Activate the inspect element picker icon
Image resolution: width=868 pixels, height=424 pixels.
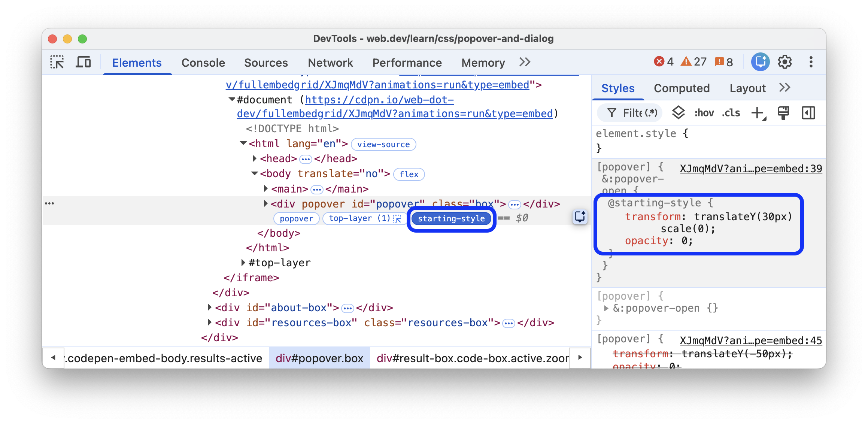tap(57, 62)
